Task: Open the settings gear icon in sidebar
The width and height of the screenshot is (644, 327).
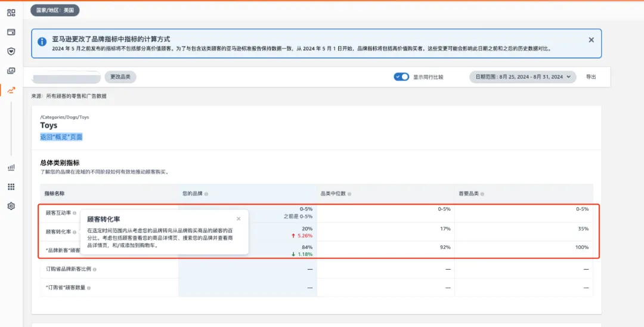Action: coord(11,206)
